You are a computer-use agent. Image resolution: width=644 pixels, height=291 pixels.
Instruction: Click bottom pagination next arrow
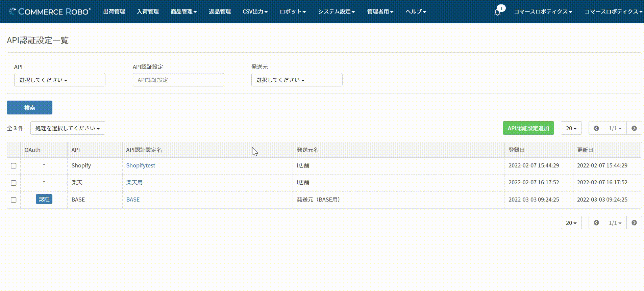634,223
